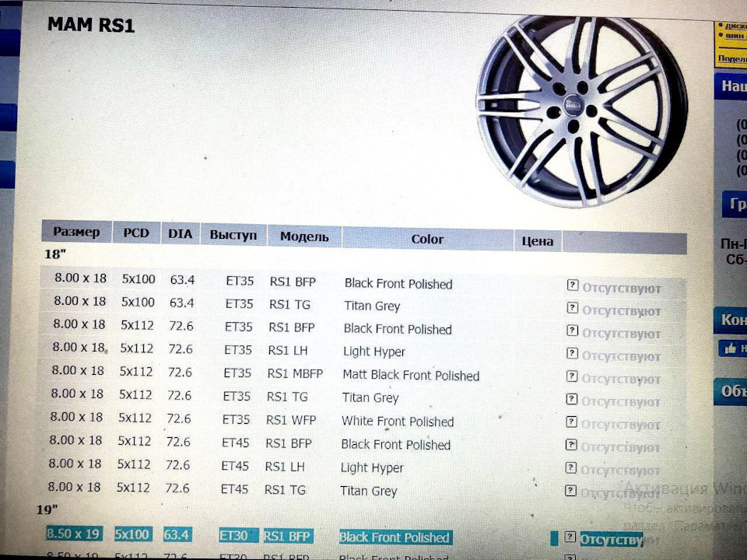Click 'Light Hyper' in the ET45 row
This screenshot has width=747, height=560.
(x=372, y=468)
